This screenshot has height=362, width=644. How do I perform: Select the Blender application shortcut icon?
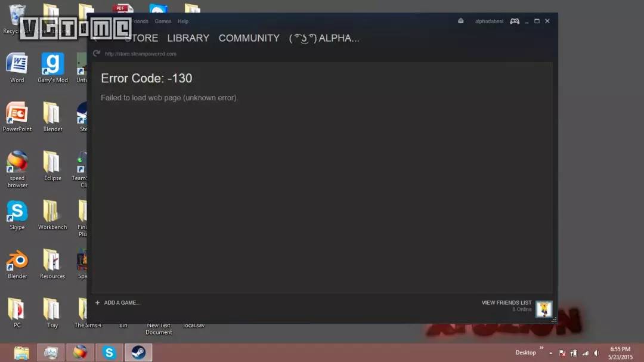pyautogui.click(x=17, y=264)
